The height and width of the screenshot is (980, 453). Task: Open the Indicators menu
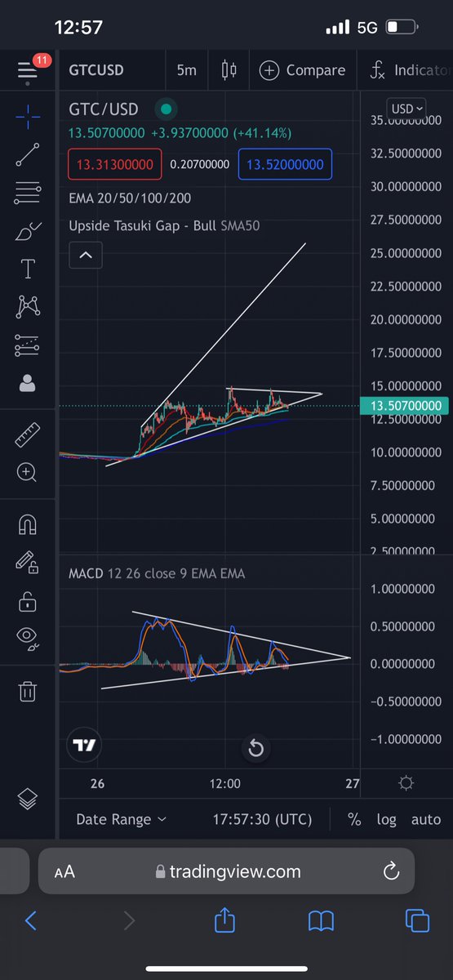[x=408, y=70]
